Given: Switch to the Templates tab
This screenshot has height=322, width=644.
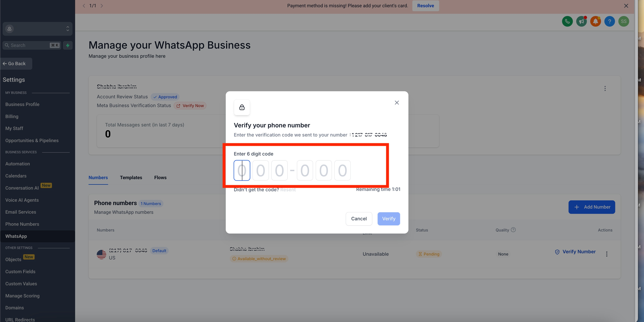Looking at the screenshot, I should (x=131, y=178).
